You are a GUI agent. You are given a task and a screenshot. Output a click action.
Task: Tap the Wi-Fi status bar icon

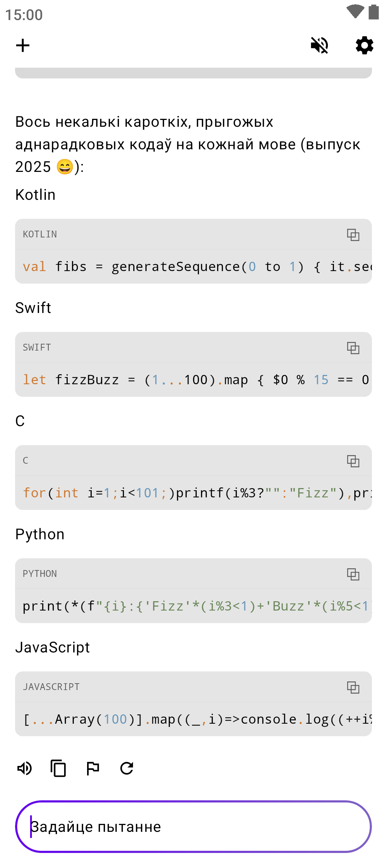pos(355,11)
